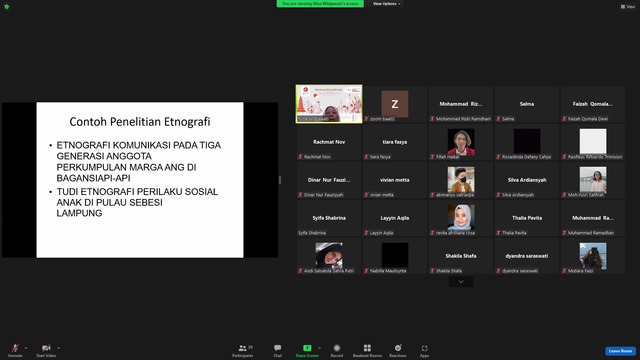Select the Thalia Pavita tile

click(527, 218)
